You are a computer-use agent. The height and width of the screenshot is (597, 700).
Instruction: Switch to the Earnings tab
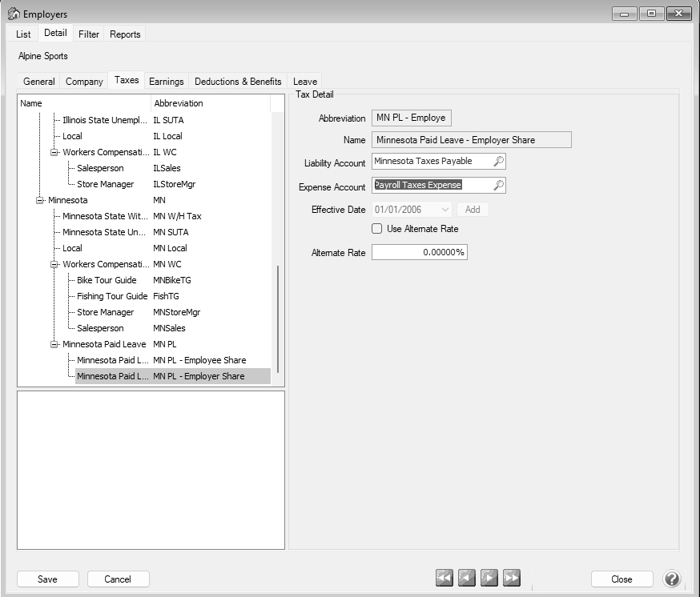[166, 82]
